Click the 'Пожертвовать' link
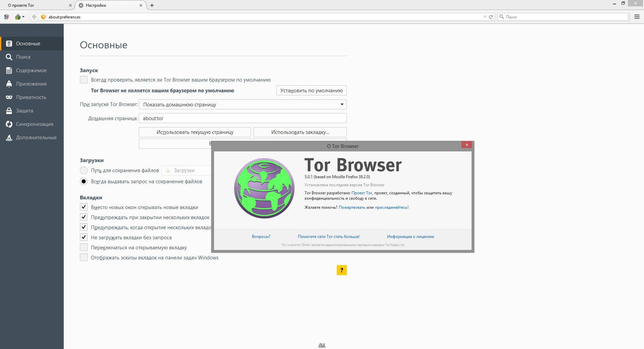The width and height of the screenshot is (644, 349). coord(352,207)
